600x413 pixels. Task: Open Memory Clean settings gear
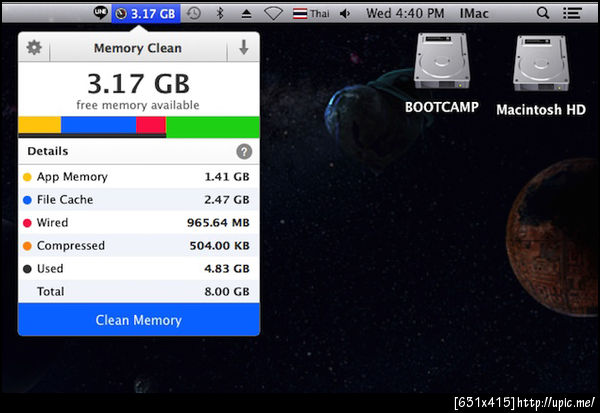click(x=34, y=47)
